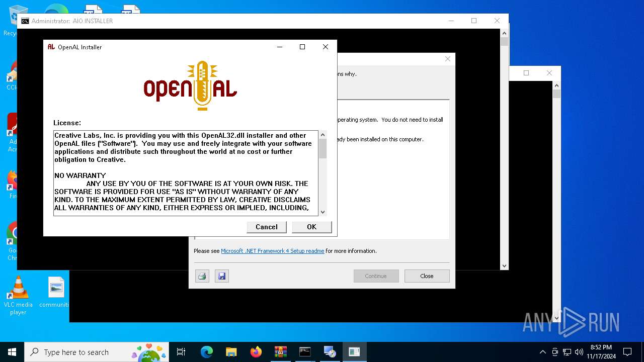Image resolution: width=644 pixels, height=362 pixels.
Task: Click the print icon in .NET Framework setup dialog
Action: (202, 276)
